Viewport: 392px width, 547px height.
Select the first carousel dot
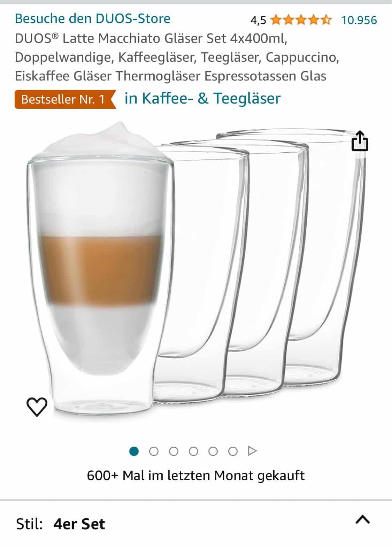tap(134, 451)
